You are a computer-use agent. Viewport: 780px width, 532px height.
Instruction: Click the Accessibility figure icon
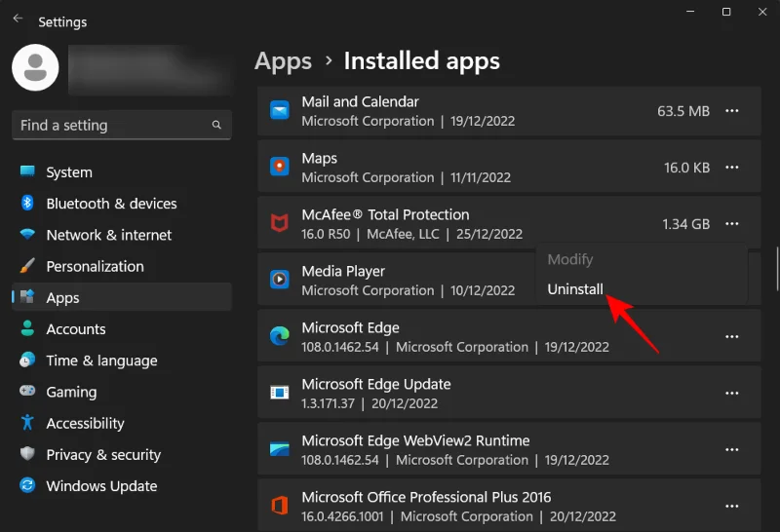[27, 423]
